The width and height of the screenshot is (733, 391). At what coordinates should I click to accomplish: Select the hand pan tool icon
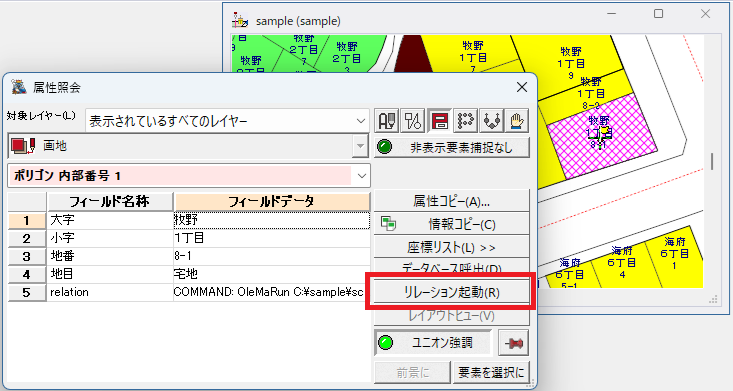(x=517, y=121)
